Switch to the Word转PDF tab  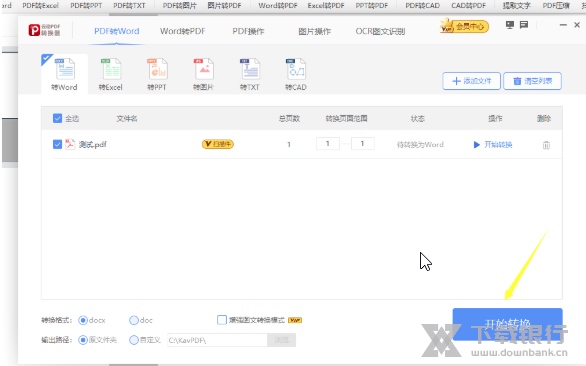click(183, 31)
